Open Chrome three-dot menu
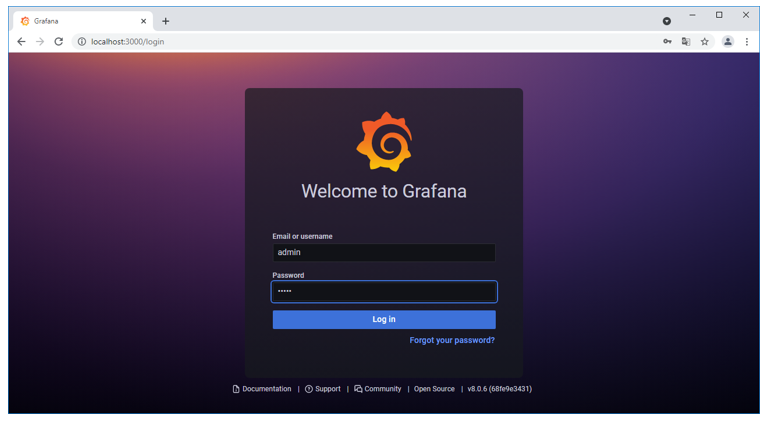The height and width of the screenshot is (425, 771). [746, 42]
